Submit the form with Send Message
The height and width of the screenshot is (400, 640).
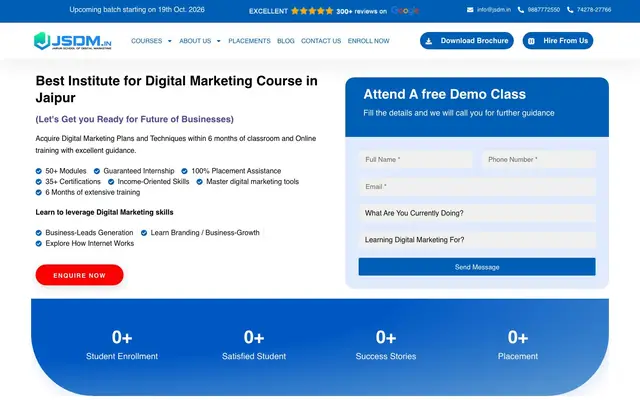[x=477, y=267]
